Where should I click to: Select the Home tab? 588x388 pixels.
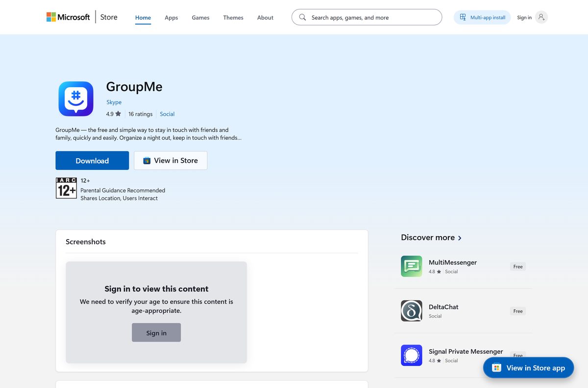point(143,18)
